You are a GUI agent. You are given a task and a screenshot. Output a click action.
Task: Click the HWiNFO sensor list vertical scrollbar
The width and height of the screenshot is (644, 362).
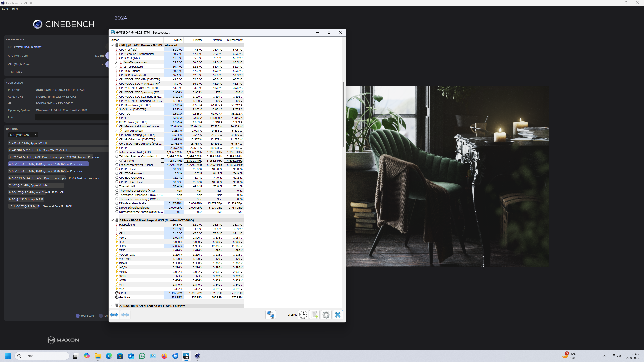click(343, 114)
